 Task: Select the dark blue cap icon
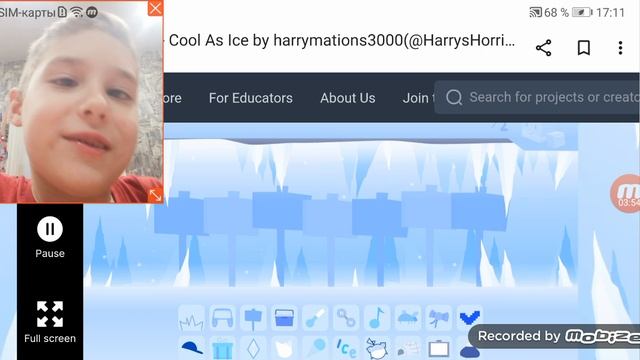(191, 348)
